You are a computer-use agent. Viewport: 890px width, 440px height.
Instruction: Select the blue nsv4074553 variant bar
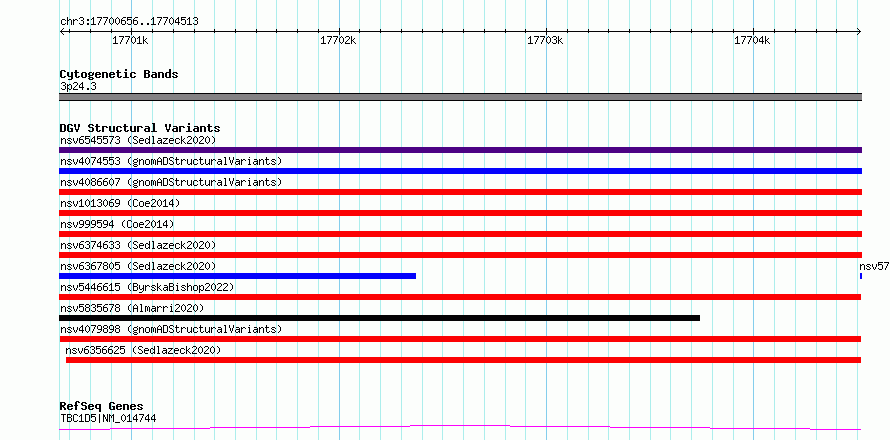click(x=460, y=171)
